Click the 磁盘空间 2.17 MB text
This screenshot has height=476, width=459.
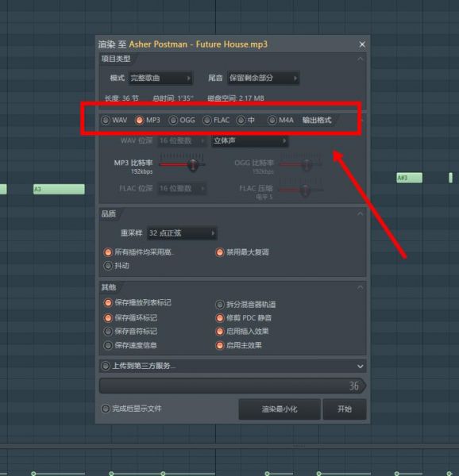236,98
